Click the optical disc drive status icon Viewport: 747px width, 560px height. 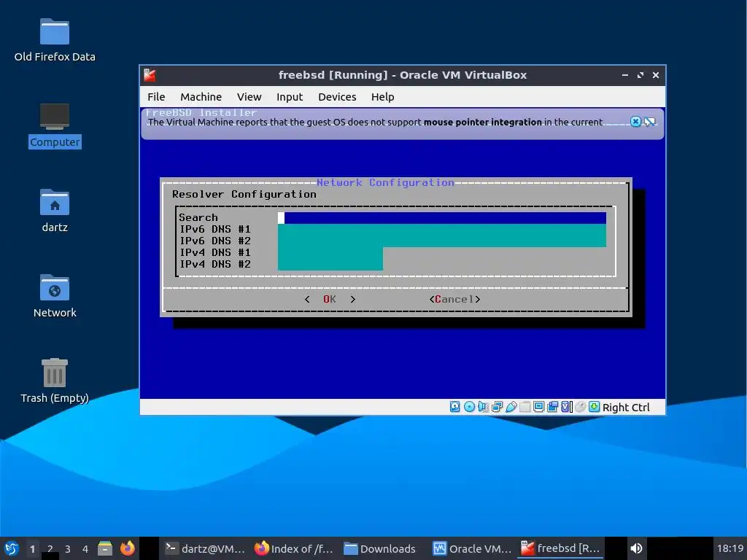coord(469,407)
